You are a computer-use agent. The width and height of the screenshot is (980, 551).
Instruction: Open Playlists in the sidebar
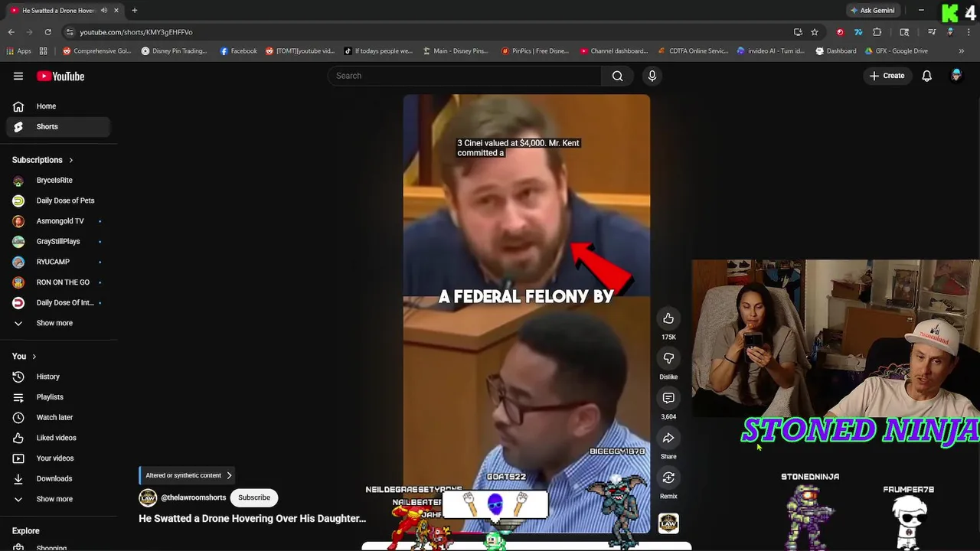(x=58, y=397)
